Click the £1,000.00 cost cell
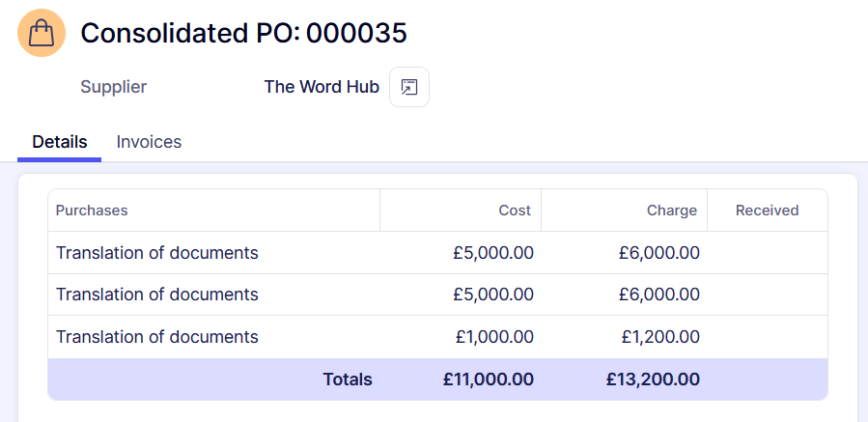This screenshot has width=868, height=422. click(494, 337)
